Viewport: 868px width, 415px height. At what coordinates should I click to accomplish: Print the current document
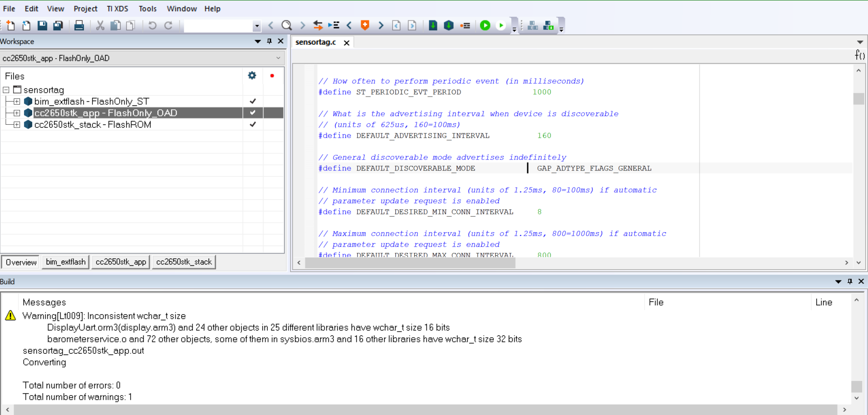(79, 26)
